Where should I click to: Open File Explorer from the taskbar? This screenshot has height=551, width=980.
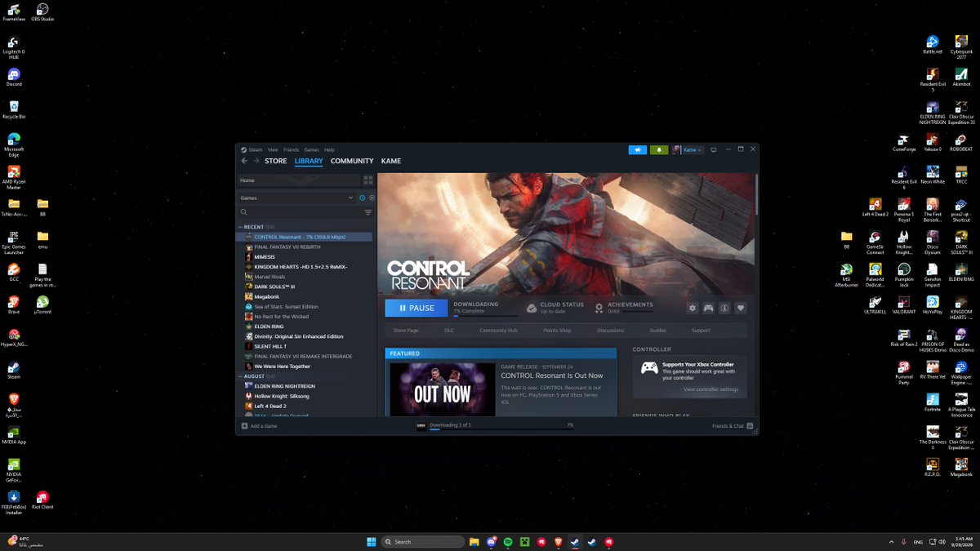coord(474,542)
